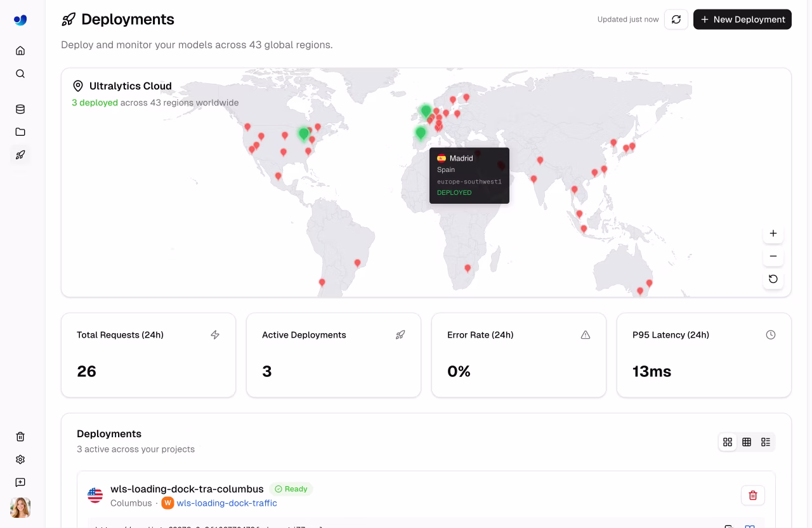812x528 pixels.
Task: Open the Datasets database icon in sidebar
Action: point(20,109)
